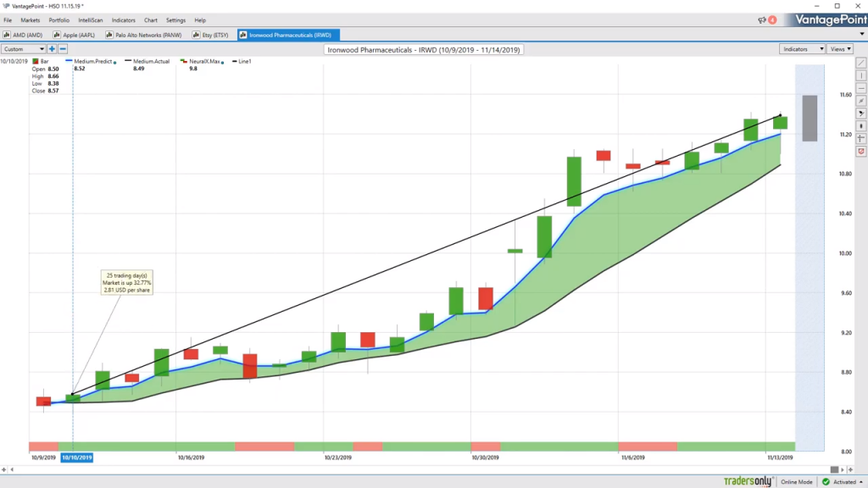Switch to the Etsy (ETSY) tab

pos(211,34)
